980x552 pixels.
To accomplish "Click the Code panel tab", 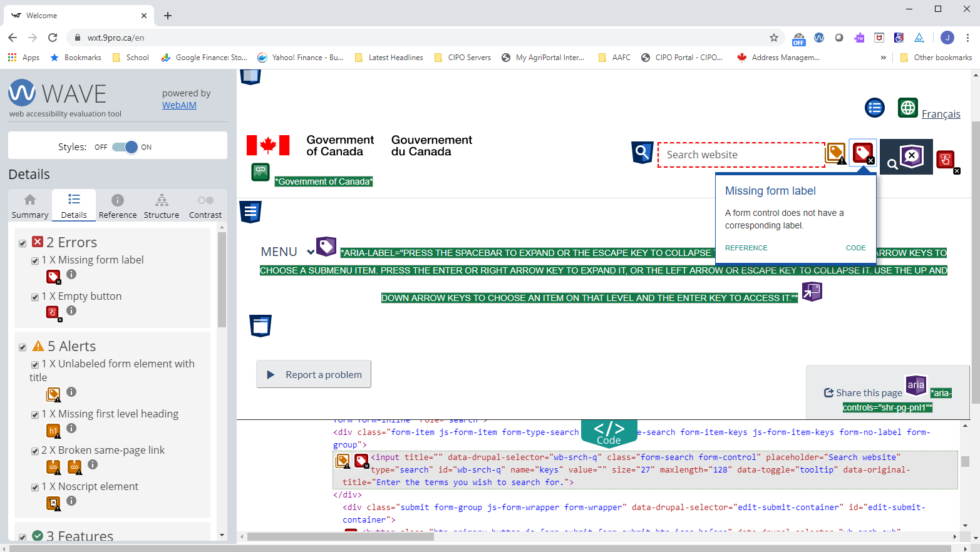I will pos(609,432).
